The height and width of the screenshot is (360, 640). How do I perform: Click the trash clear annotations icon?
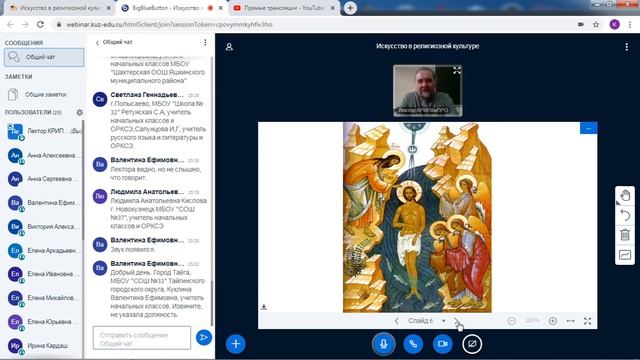(x=625, y=235)
